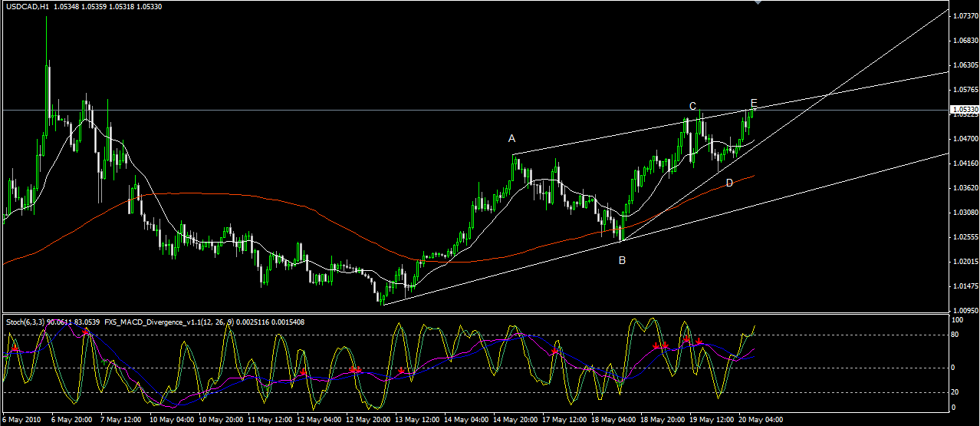Click the 19 May 12:00 time label

click(x=712, y=420)
